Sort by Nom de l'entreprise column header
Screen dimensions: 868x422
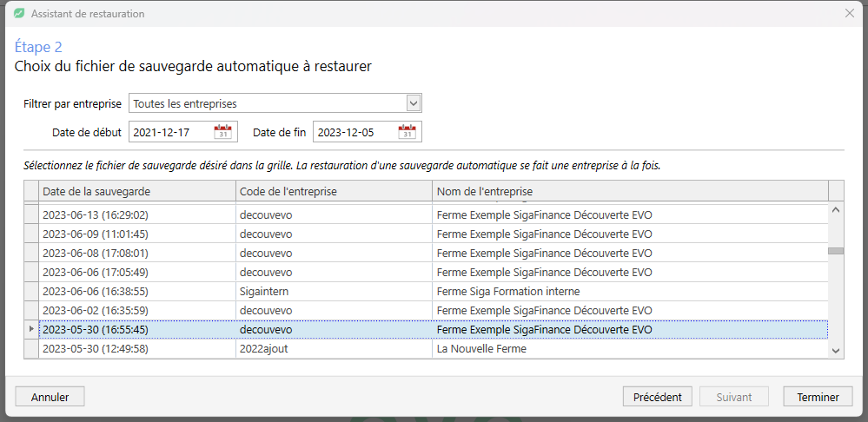pos(630,191)
